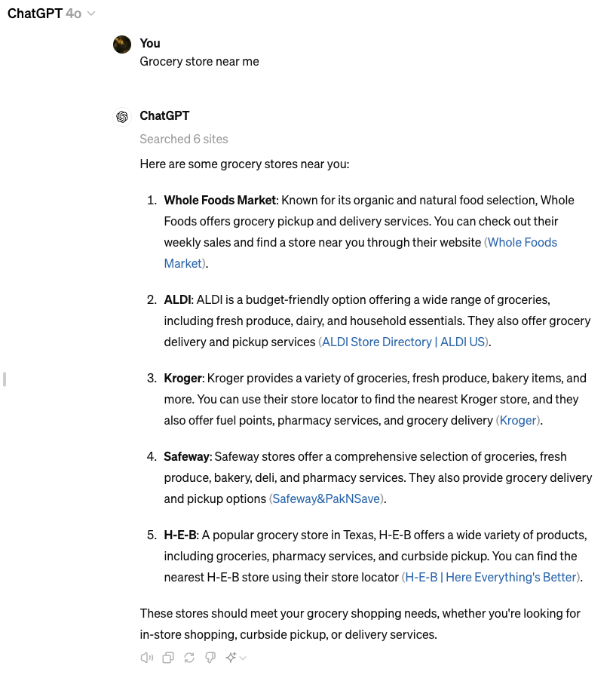Screen dimensions: 616x684
Task: Open the H-E-B Here Everything's Better link
Action: coord(491,577)
